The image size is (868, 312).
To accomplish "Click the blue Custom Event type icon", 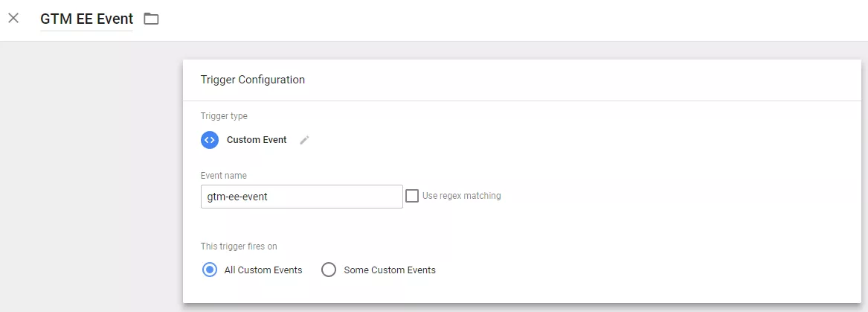I will coord(209,140).
